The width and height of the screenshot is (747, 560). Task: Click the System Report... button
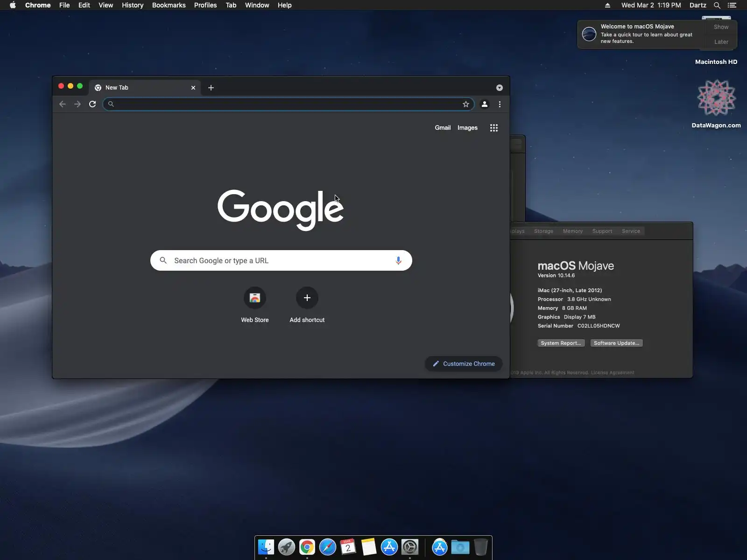click(x=561, y=343)
